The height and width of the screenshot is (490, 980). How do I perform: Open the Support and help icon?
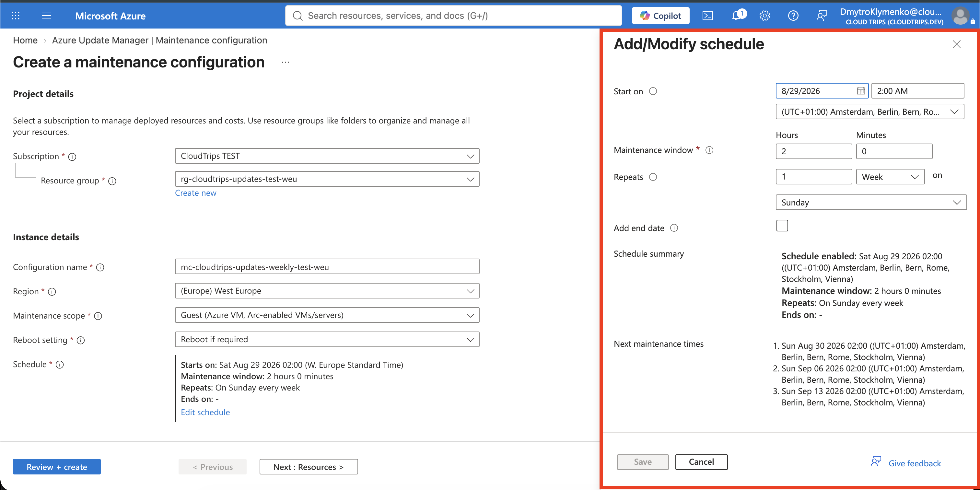tap(793, 16)
